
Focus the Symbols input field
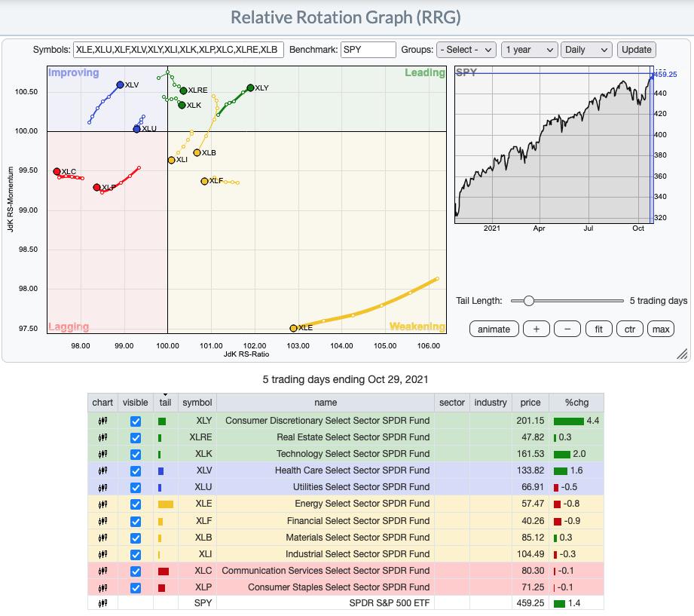coord(179,50)
